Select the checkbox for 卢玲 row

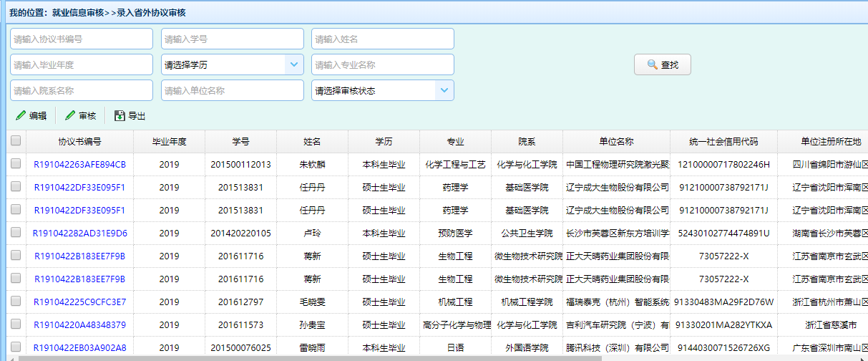(x=16, y=233)
